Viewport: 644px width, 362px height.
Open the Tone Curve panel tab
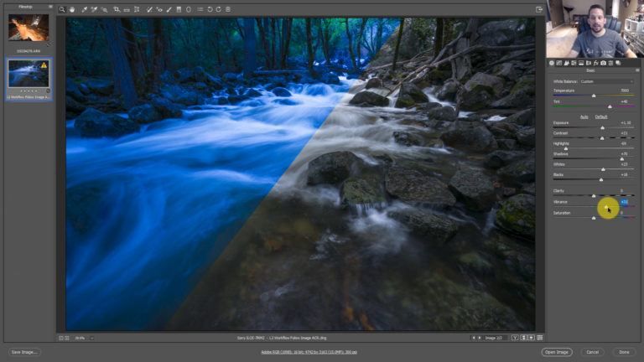pyautogui.click(x=559, y=63)
